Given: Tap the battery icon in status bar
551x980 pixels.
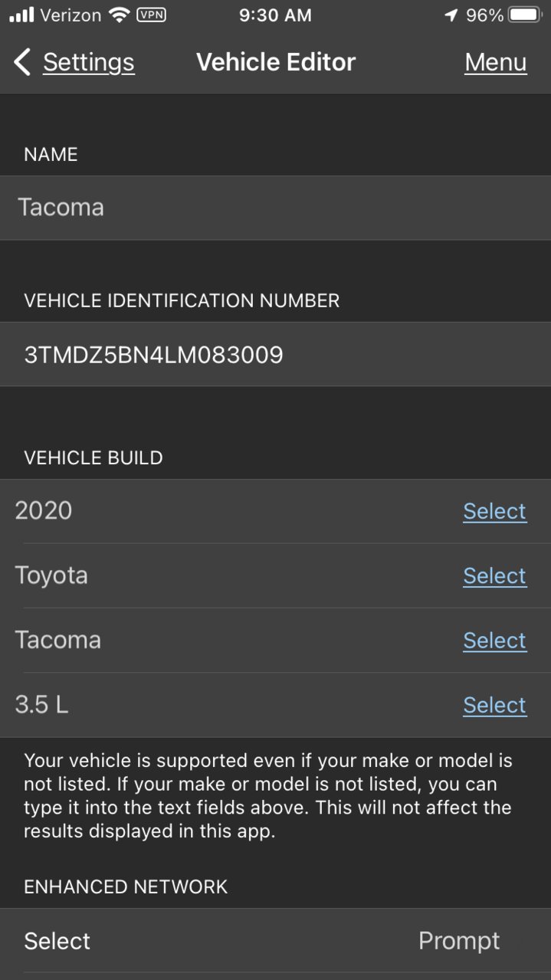Looking at the screenshot, I should pyautogui.click(x=525, y=15).
